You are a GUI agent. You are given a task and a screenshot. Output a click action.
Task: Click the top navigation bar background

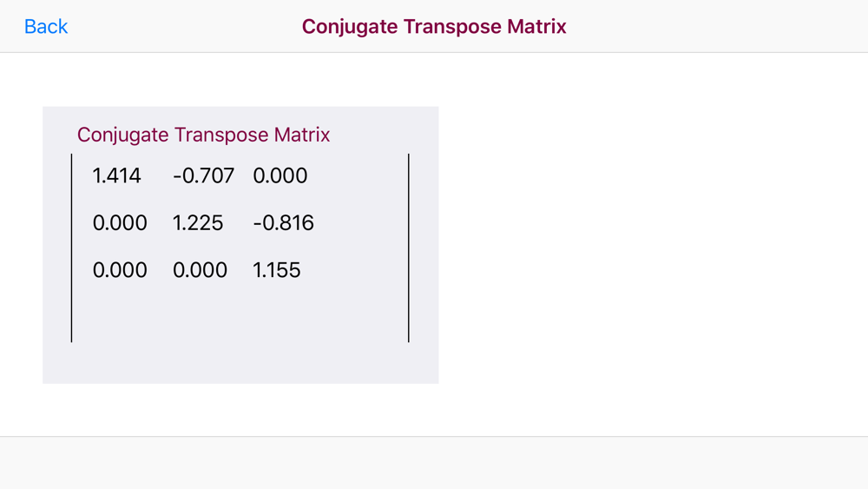720,27
